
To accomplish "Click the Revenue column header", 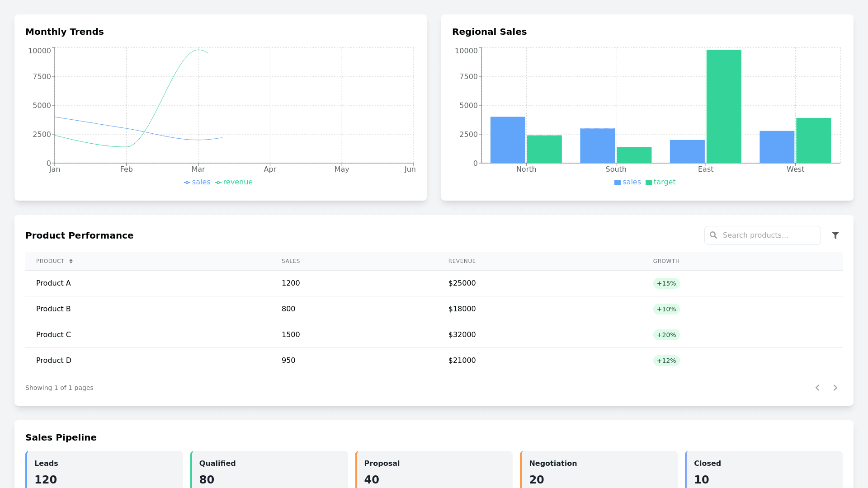I will coord(462,261).
